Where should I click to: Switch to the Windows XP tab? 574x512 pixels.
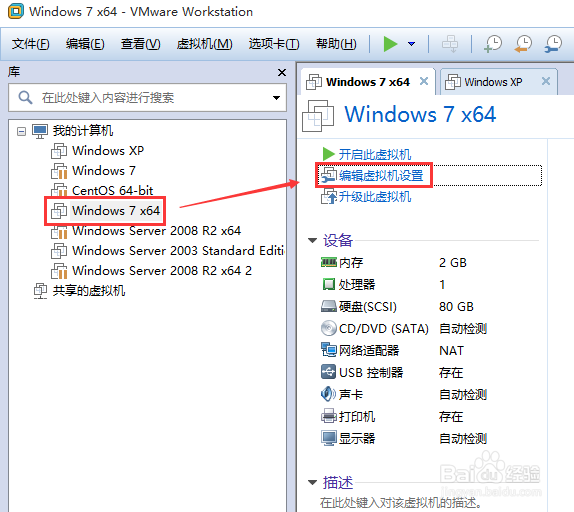pos(493,82)
